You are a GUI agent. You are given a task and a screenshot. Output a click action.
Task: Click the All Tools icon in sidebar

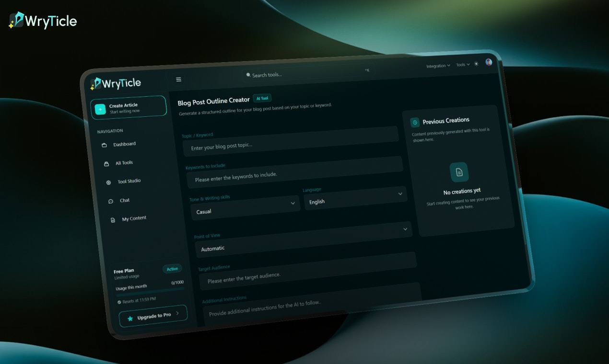pos(106,164)
